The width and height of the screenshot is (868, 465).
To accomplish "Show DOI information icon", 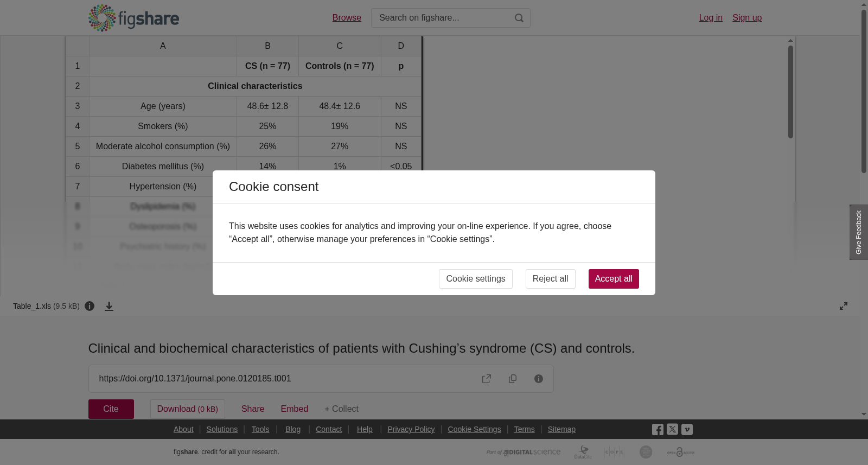I will [x=539, y=379].
